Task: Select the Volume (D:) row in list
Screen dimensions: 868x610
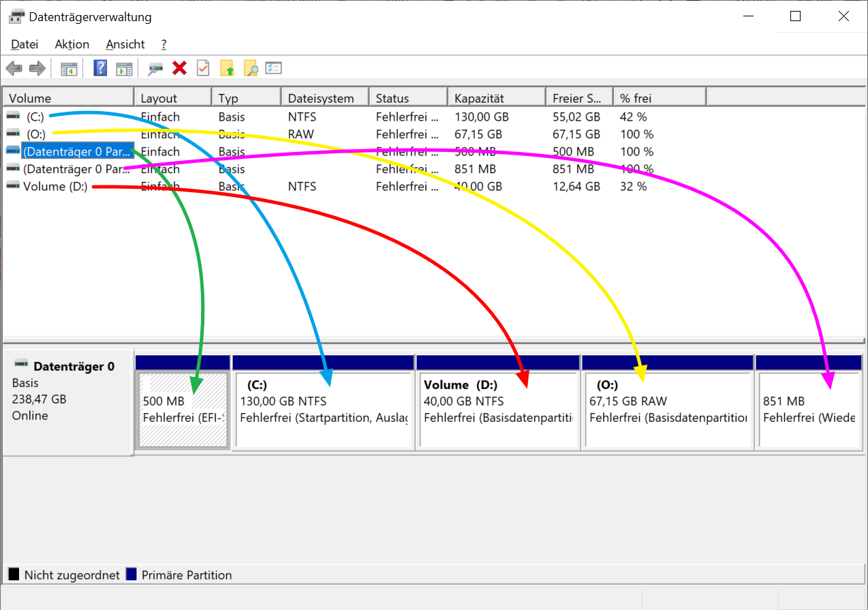Action: coord(55,187)
